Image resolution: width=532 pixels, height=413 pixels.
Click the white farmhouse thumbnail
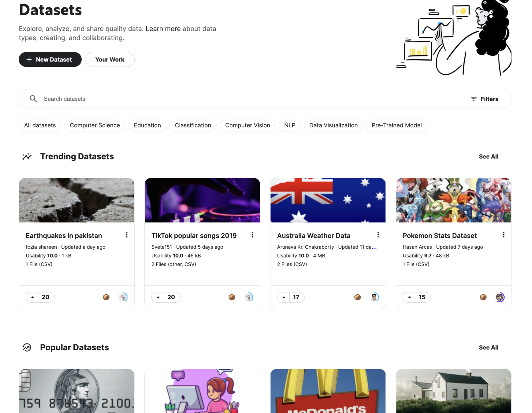point(454,391)
